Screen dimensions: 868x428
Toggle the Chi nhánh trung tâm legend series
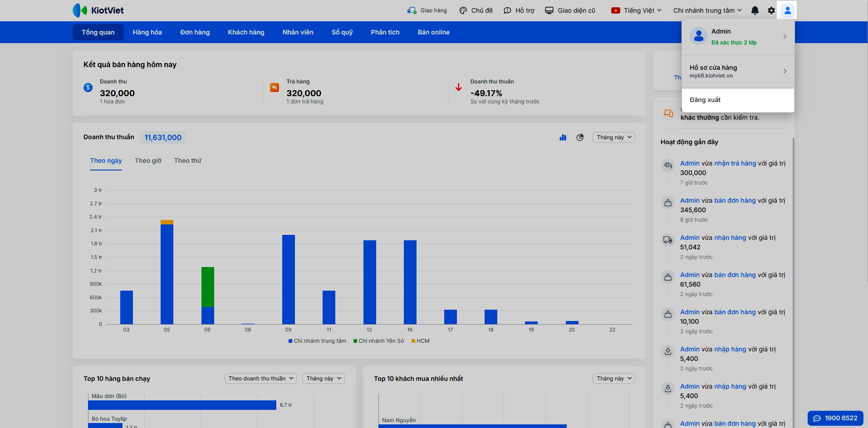tap(317, 341)
